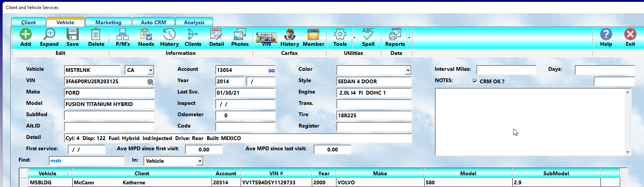The image size is (644, 187).
Task: Click Carfax Add Member icon
Action: point(313,34)
